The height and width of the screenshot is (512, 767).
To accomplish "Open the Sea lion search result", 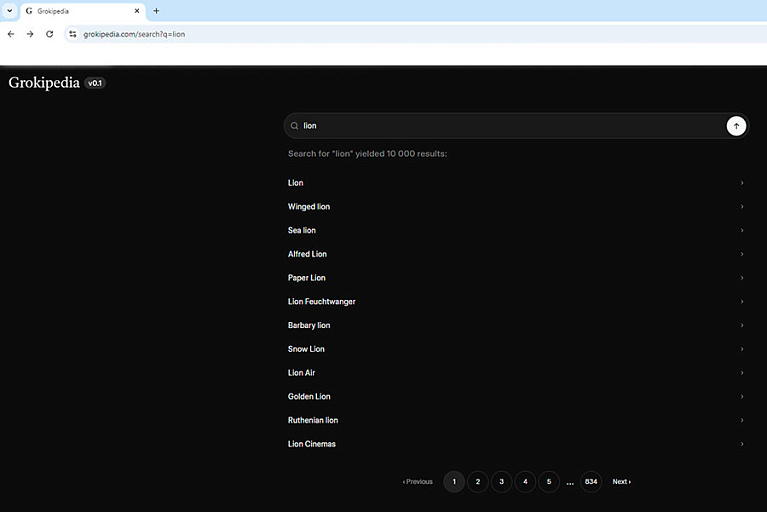I will pos(302,231).
